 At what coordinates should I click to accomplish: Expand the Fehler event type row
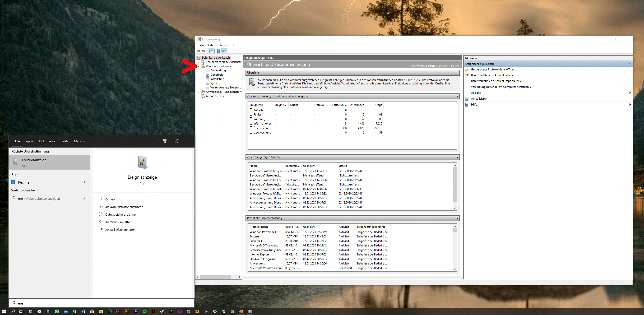[251, 114]
